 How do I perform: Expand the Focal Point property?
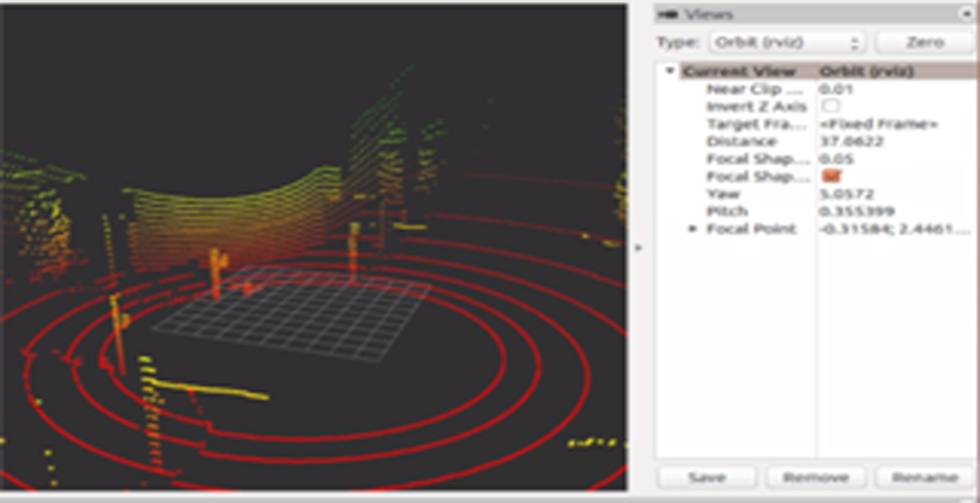point(693,230)
